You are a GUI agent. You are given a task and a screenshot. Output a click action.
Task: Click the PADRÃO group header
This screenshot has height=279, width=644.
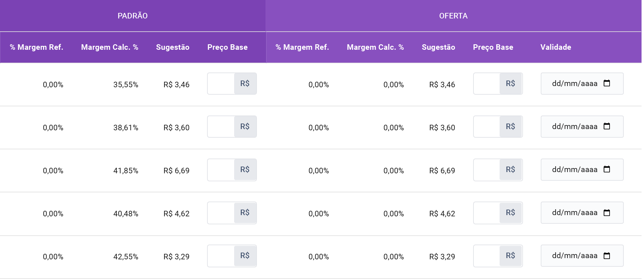point(133,16)
